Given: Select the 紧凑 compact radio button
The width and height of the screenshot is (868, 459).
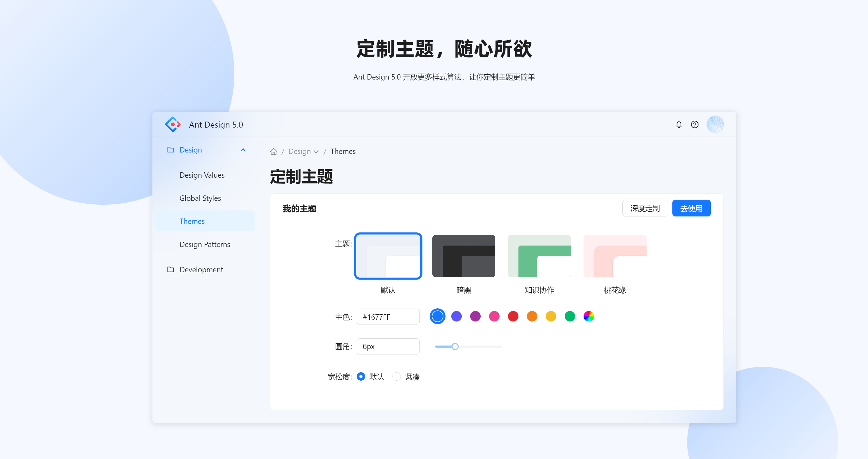Looking at the screenshot, I should coord(396,376).
